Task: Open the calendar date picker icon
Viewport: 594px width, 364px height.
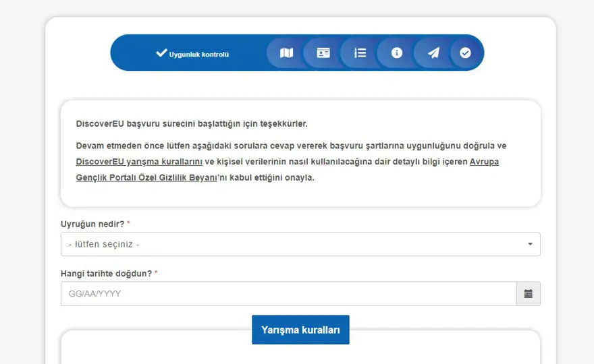Action: 528,294
